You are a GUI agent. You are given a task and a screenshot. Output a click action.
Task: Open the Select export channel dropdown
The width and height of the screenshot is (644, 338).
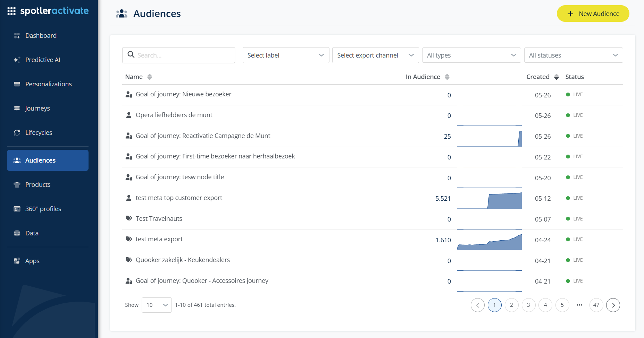click(x=375, y=55)
